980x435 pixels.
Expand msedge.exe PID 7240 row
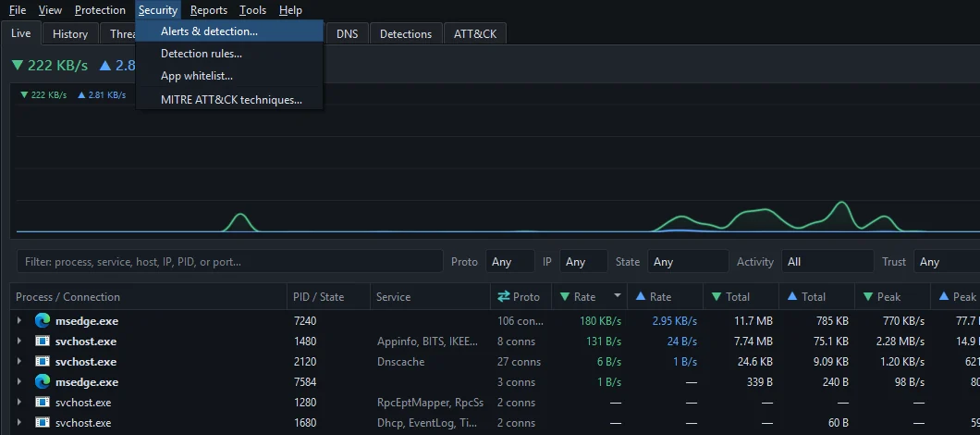(x=19, y=321)
